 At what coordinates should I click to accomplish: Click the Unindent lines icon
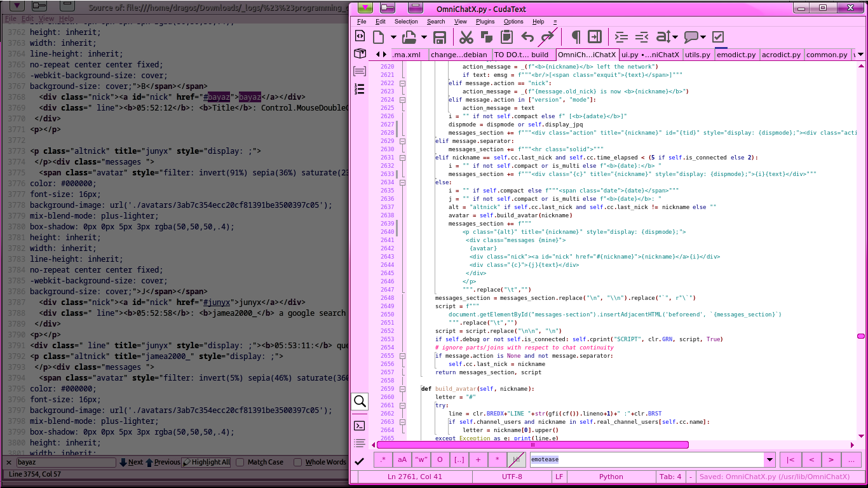[x=642, y=37]
